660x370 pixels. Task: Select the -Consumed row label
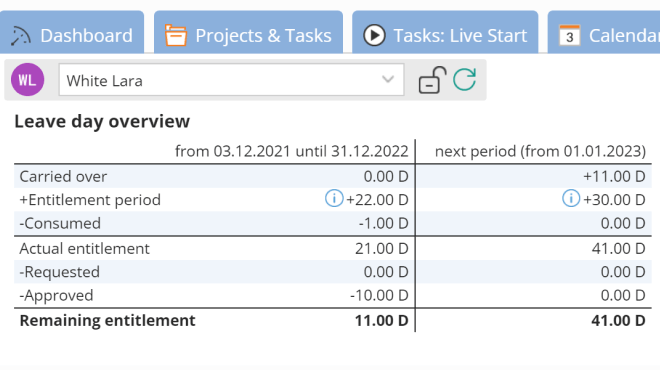[x=60, y=224]
